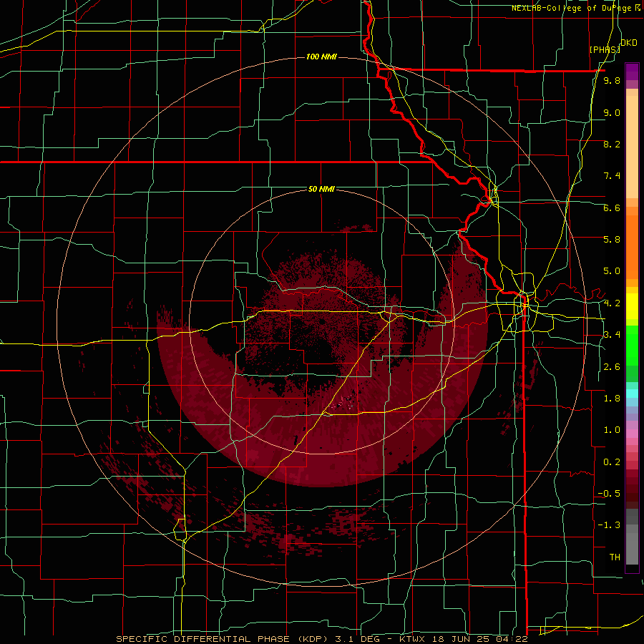Image resolution: width=644 pixels, height=644 pixels.
Task: Click the 9.8 value on the color scale
Action: pyautogui.click(x=612, y=80)
